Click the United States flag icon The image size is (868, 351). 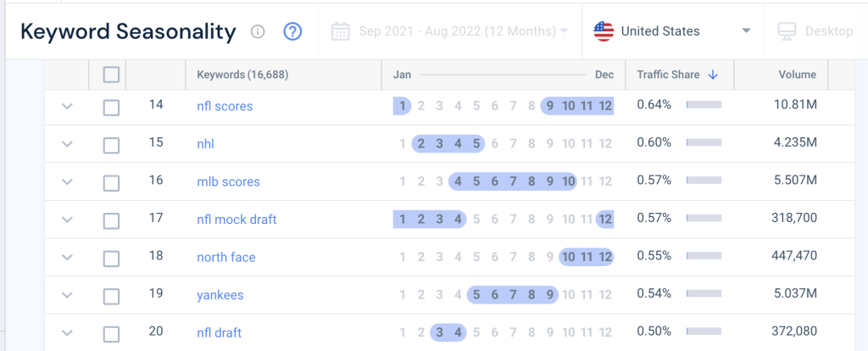click(604, 31)
